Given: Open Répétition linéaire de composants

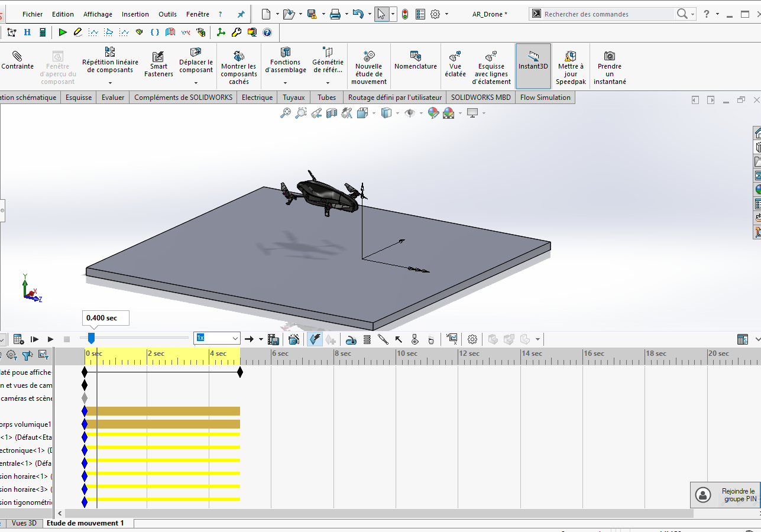Looking at the screenshot, I should tap(110, 61).
